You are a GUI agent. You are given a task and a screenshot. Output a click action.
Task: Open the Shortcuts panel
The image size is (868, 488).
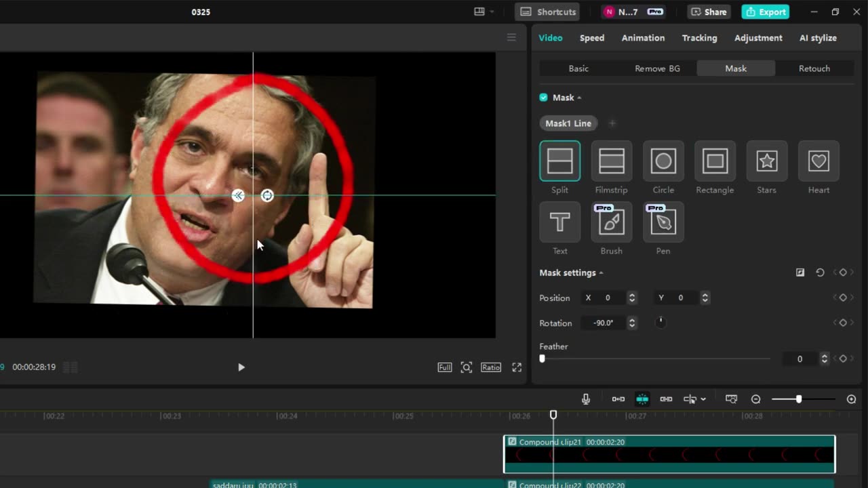coord(549,12)
